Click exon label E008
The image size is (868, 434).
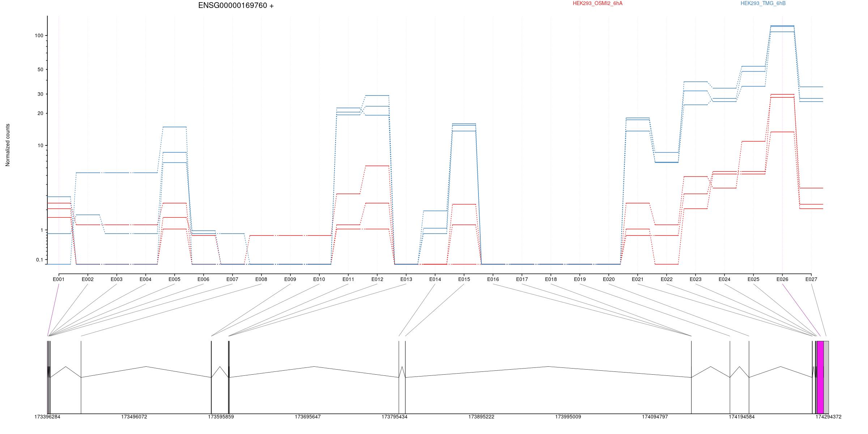pos(261,279)
